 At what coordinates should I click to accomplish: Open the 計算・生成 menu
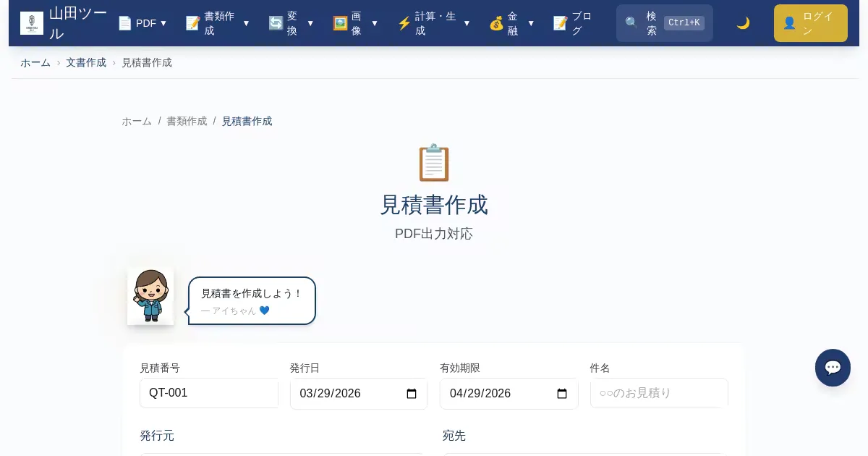pyautogui.click(x=434, y=23)
